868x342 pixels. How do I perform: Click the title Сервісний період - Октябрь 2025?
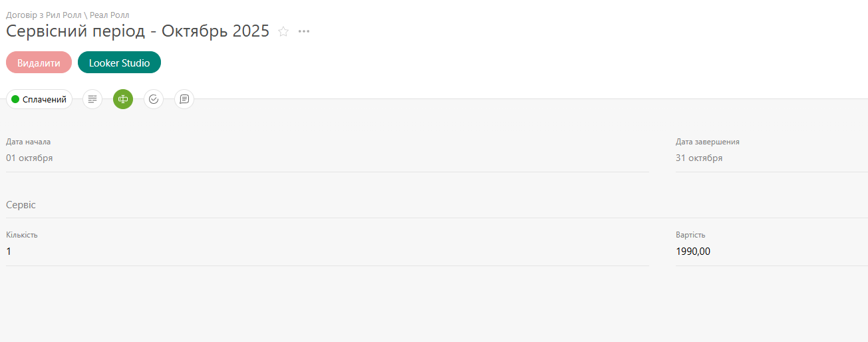tap(138, 31)
